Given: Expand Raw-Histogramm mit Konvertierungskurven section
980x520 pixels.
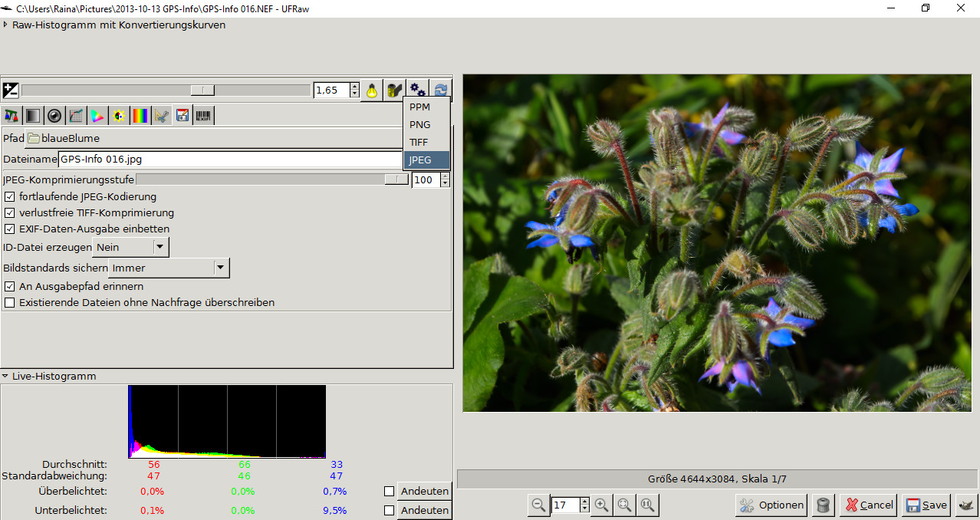Looking at the screenshot, I should 6,25.
